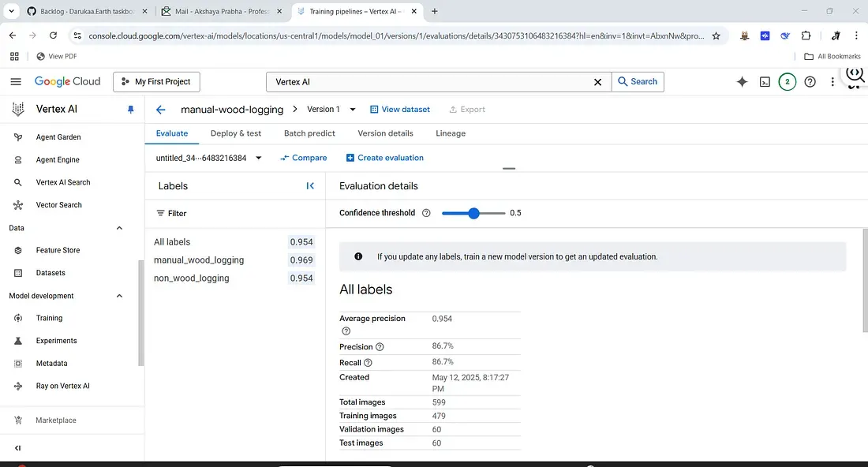The image size is (868, 467).
Task: Open the untitled evaluation selector dropdown
Action: click(258, 159)
